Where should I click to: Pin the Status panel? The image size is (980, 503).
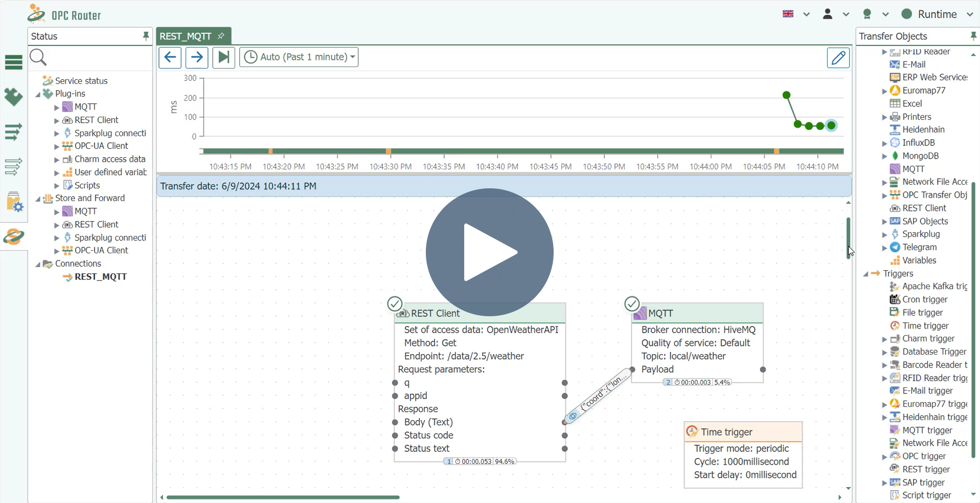(x=146, y=35)
